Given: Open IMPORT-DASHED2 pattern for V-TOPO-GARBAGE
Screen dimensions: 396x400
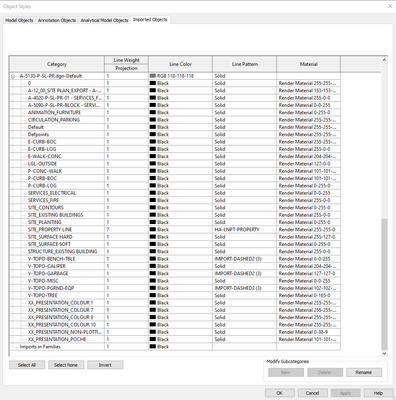Looking at the screenshot, I should [244, 273].
